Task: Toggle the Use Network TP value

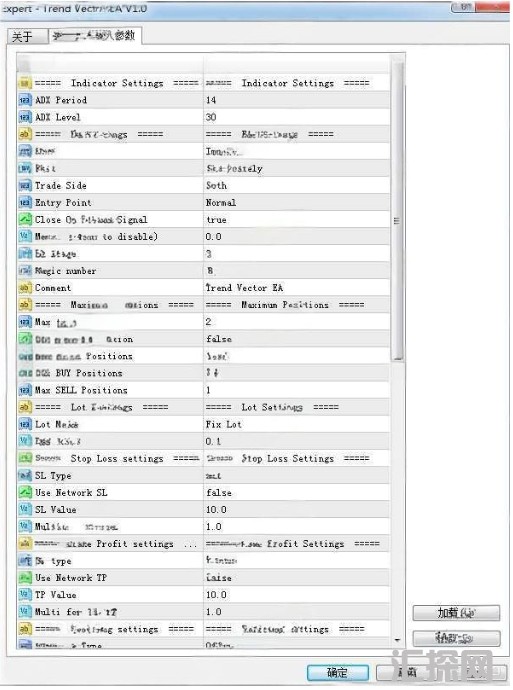Action: (x=297, y=578)
